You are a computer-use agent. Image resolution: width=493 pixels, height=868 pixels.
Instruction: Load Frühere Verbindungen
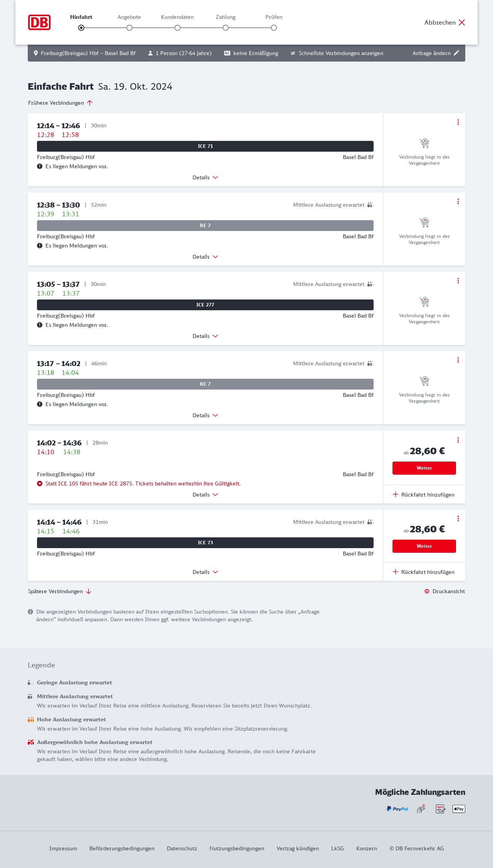(60, 103)
